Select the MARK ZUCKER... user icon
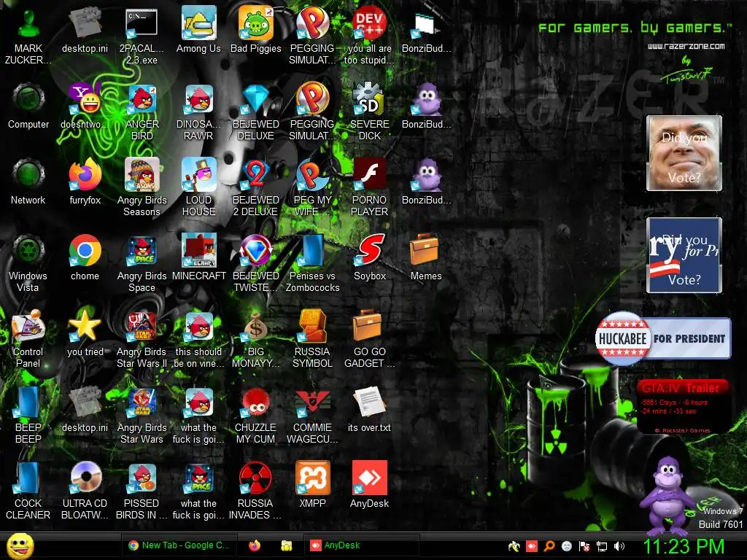Screen dimensions: 747x560 click(x=28, y=36)
